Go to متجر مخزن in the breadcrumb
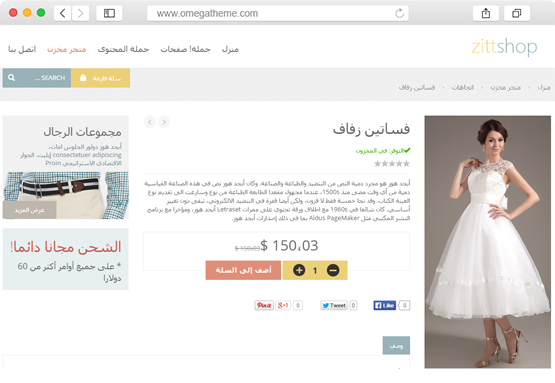 coord(505,87)
